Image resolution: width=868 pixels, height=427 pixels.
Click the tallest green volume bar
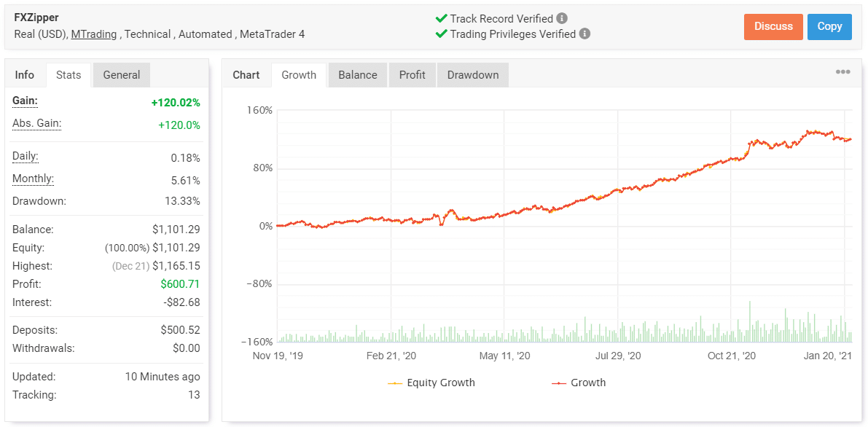[x=750, y=322]
